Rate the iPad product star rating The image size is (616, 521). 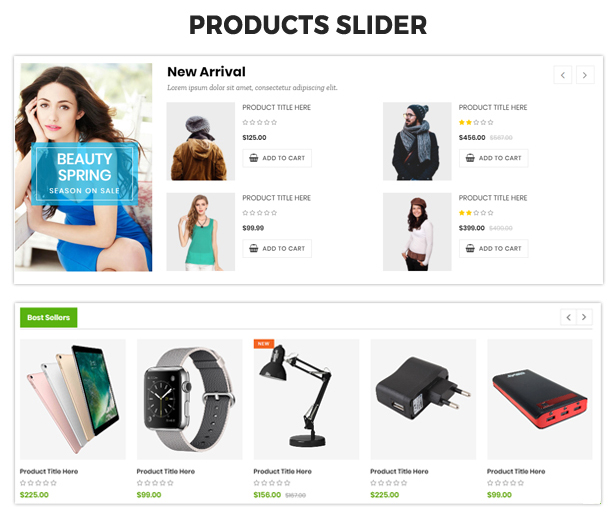pos(38,483)
